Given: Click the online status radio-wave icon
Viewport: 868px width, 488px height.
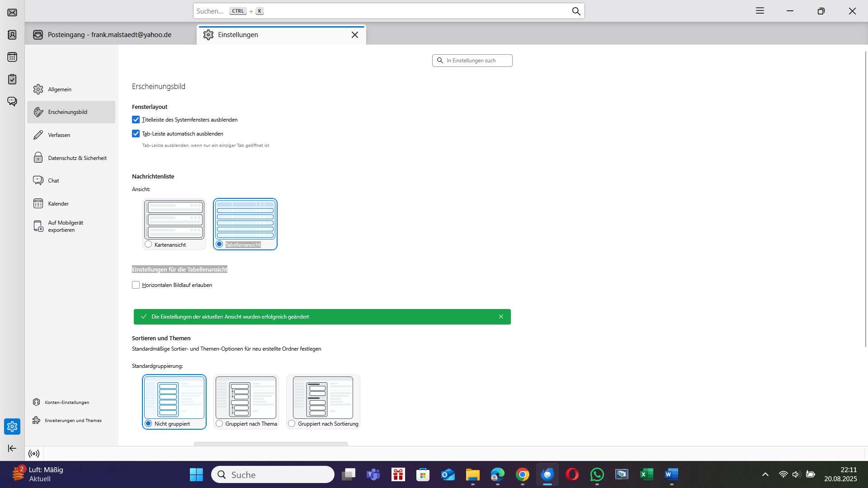Looking at the screenshot, I should pos(34,454).
